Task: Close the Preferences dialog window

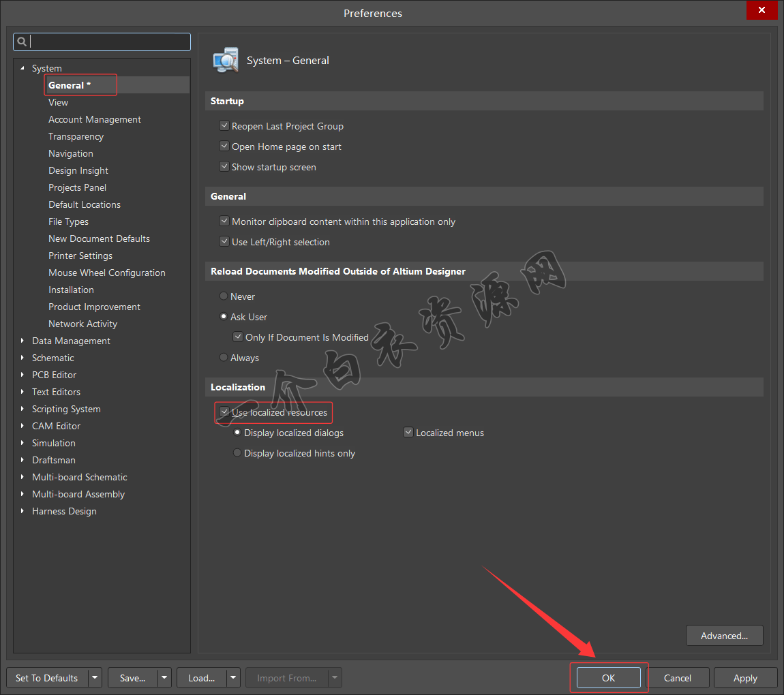Action: point(766,11)
